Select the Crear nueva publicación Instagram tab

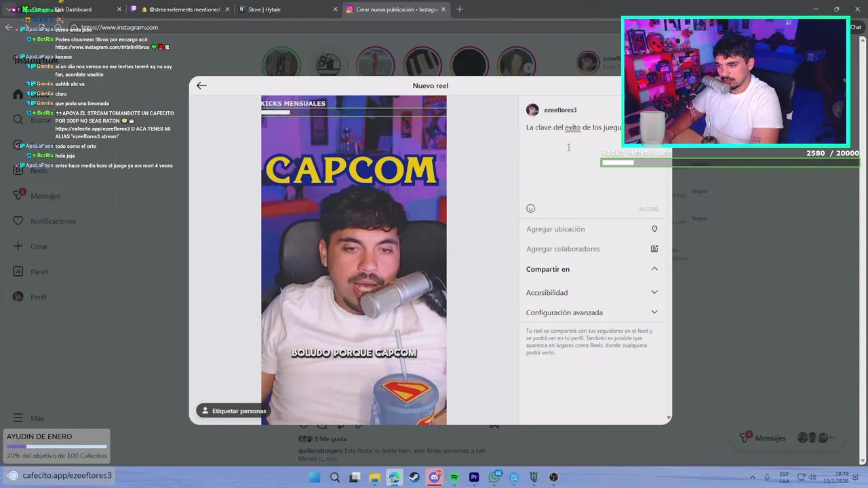click(x=396, y=9)
